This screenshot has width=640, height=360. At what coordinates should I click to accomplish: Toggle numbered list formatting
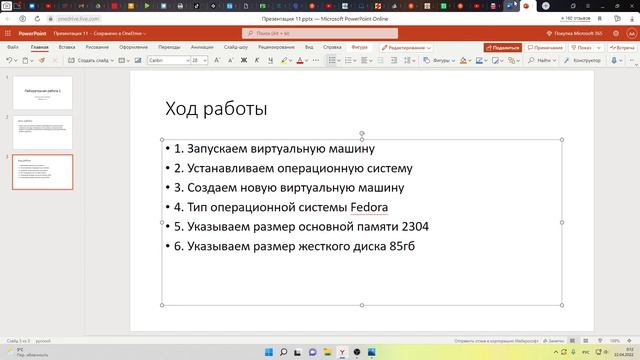pyautogui.click(x=348, y=60)
